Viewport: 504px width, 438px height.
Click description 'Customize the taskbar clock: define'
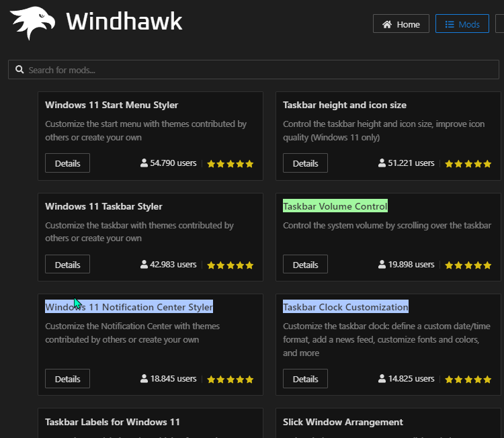click(386, 339)
